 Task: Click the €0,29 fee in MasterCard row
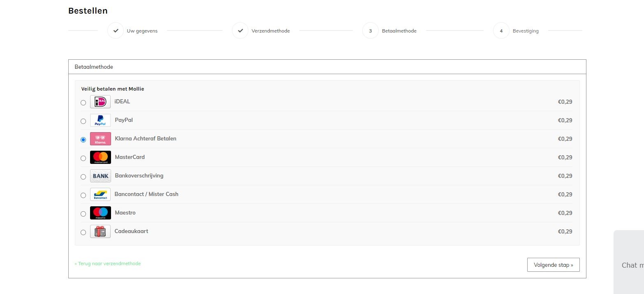click(565, 157)
